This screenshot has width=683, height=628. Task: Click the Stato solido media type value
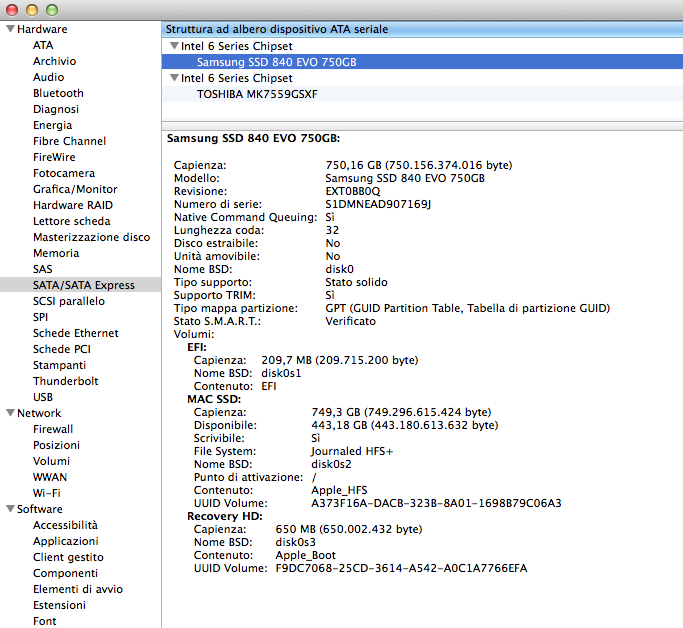tap(356, 282)
